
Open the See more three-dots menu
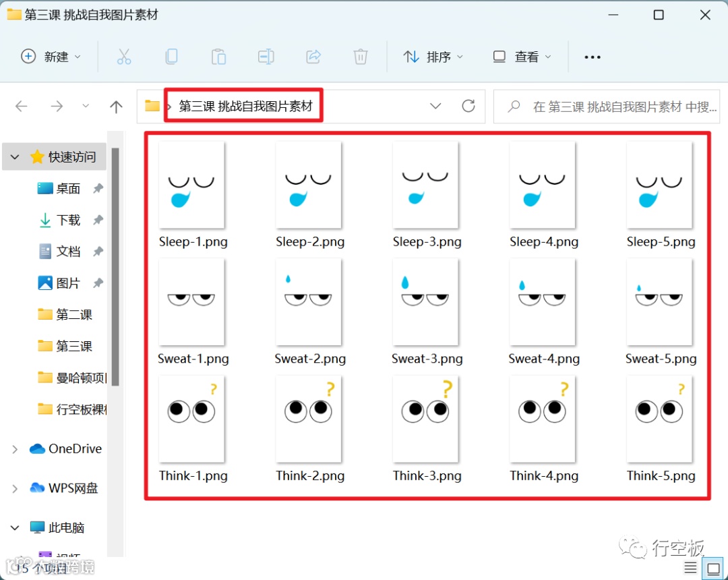coord(593,57)
